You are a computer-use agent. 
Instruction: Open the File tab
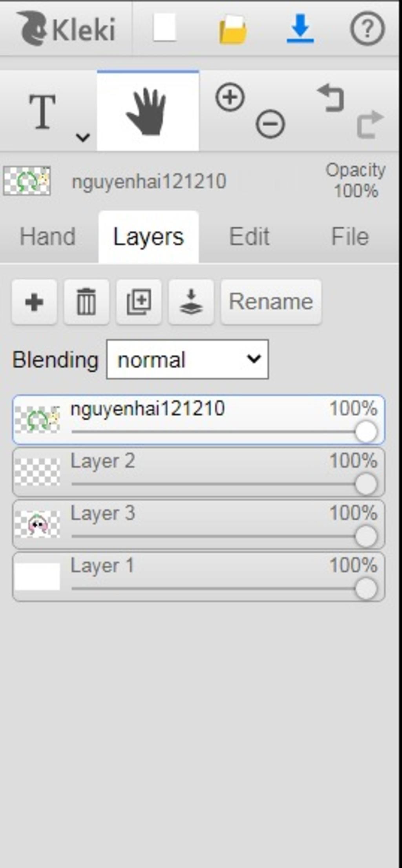(350, 237)
